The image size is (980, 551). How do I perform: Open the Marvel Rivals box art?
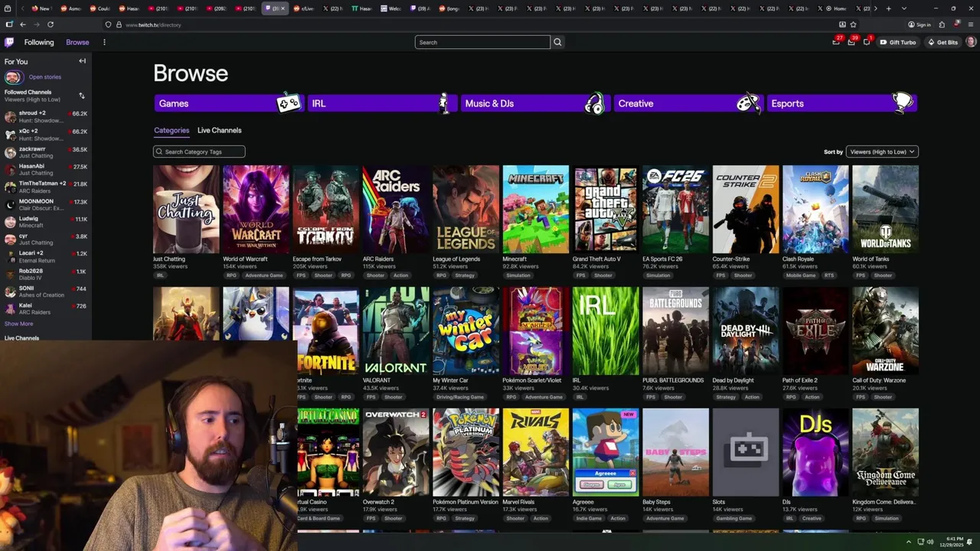(x=536, y=452)
